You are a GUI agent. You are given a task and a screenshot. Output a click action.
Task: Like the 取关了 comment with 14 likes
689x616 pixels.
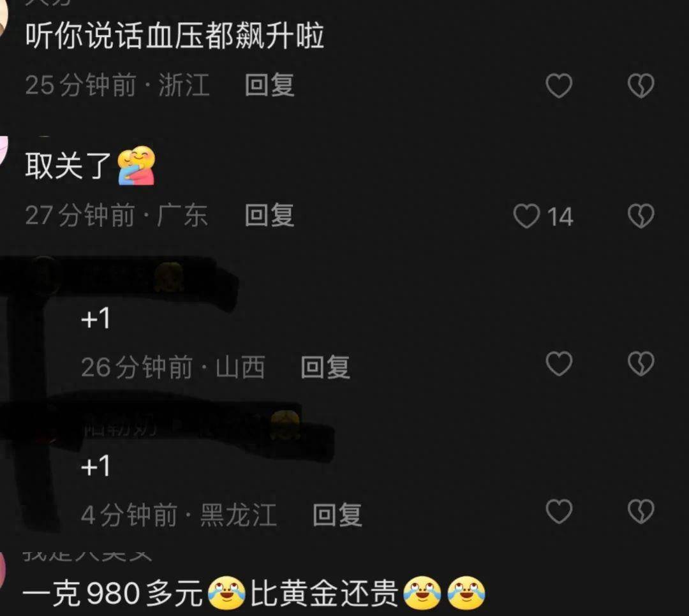point(526,216)
